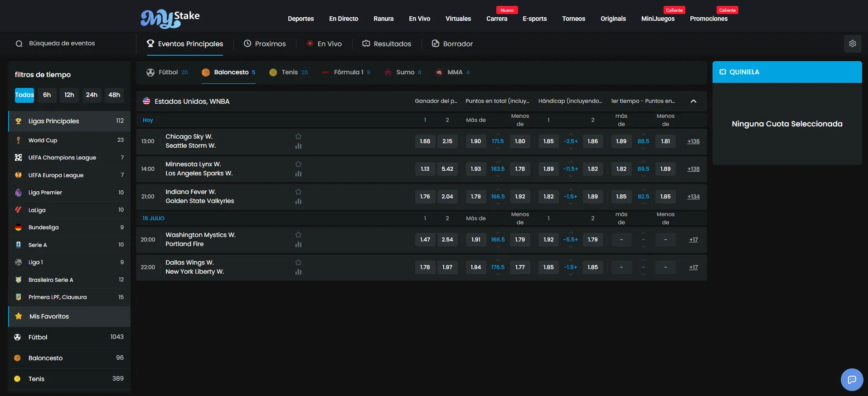Open Carrera in top navigation
Image resolution: width=868 pixels, height=396 pixels.
pyautogui.click(x=497, y=19)
